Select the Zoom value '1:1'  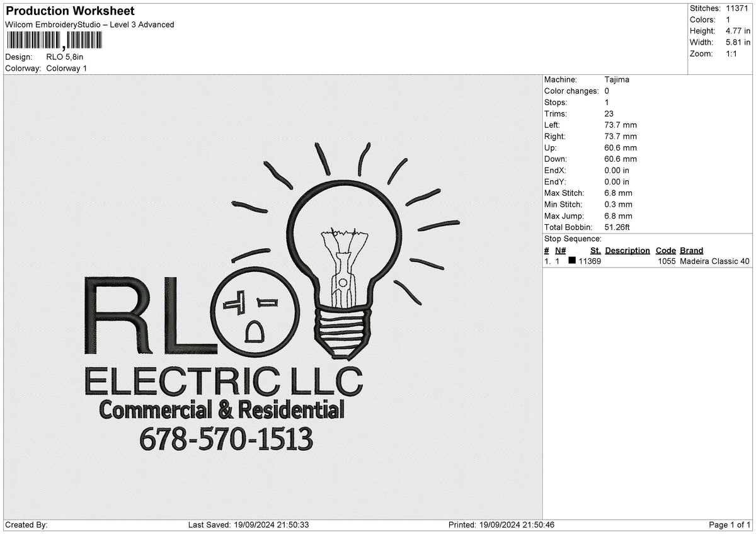[x=732, y=54]
